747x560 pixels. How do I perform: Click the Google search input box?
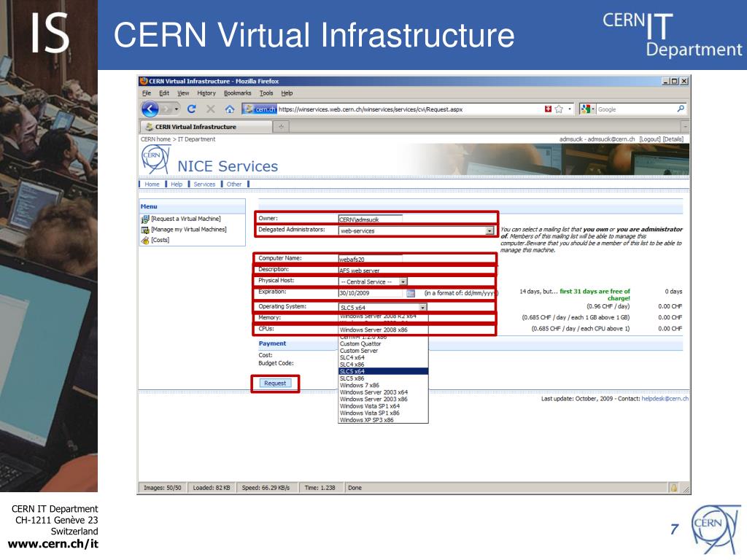coord(636,109)
